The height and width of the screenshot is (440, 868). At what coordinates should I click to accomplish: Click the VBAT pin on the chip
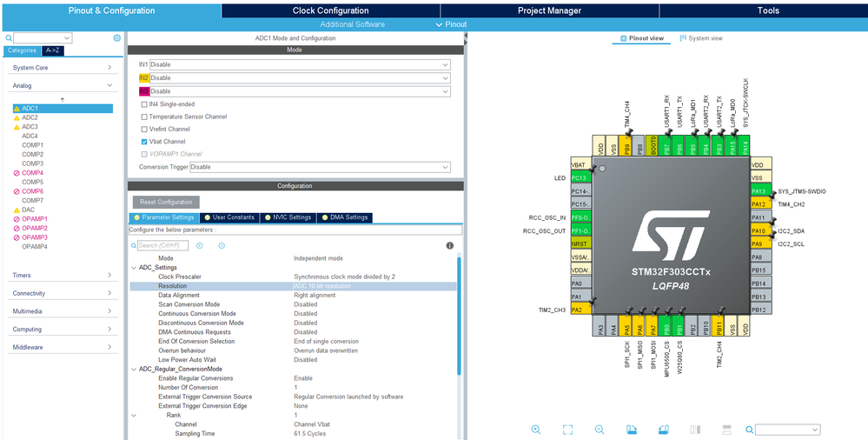580,164
